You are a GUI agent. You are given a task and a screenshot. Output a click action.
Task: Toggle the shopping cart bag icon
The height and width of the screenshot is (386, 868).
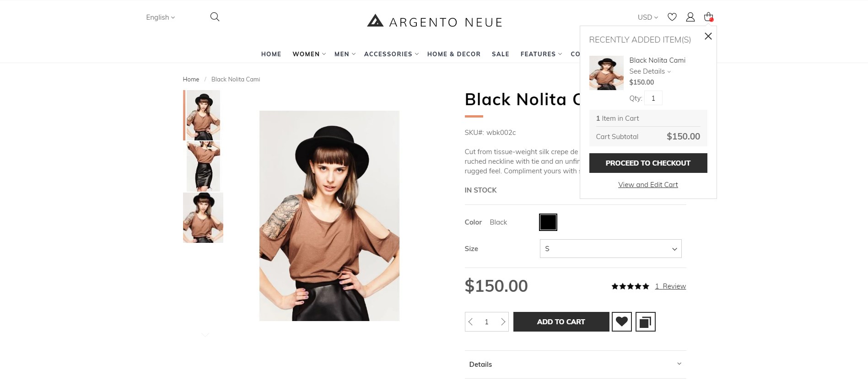709,17
